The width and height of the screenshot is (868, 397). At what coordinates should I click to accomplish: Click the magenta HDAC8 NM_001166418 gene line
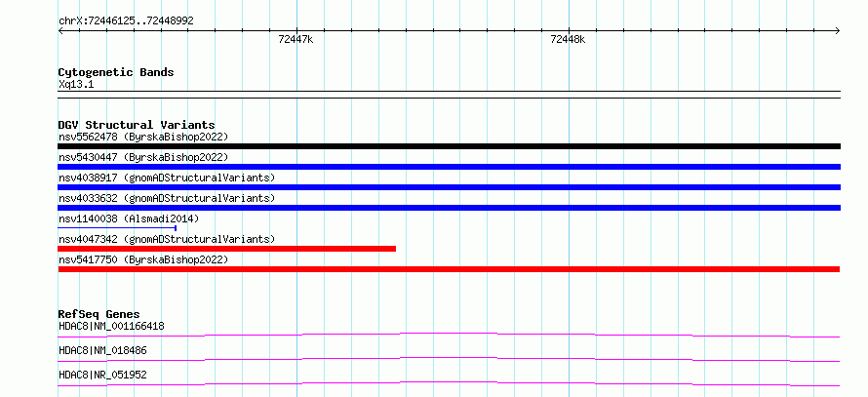click(449, 335)
